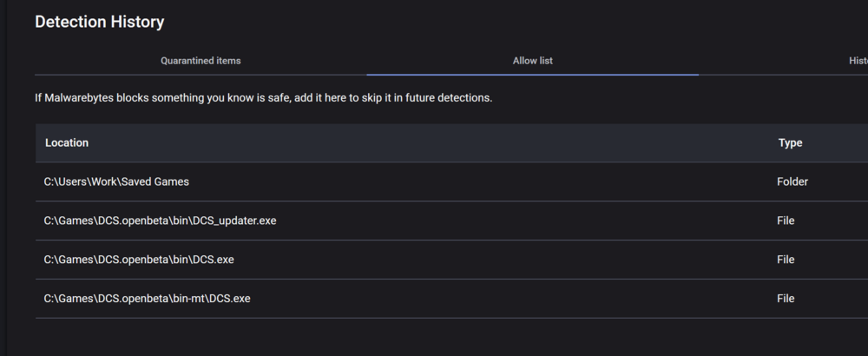Viewport: 868px width, 356px height.
Task: Sort by the Location column header
Action: click(67, 142)
